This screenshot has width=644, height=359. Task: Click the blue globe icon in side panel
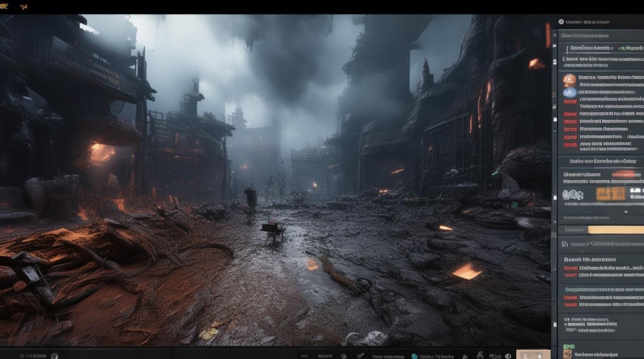569,91
